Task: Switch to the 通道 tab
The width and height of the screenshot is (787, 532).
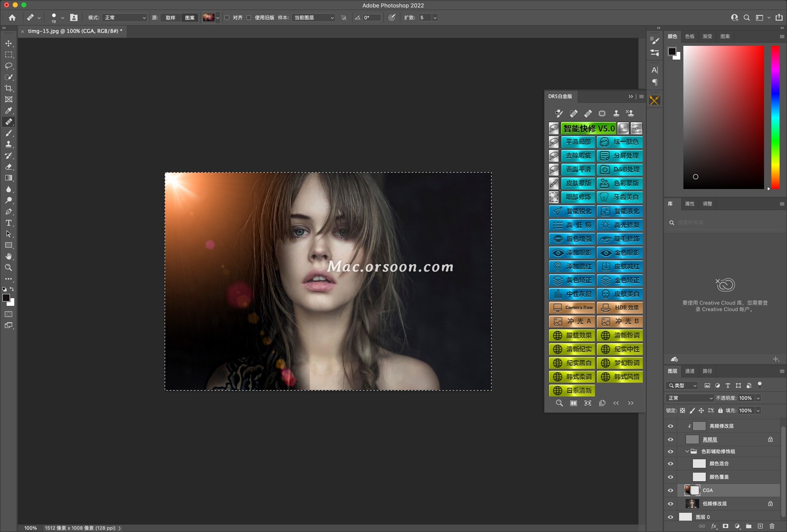Action: pos(689,371)
